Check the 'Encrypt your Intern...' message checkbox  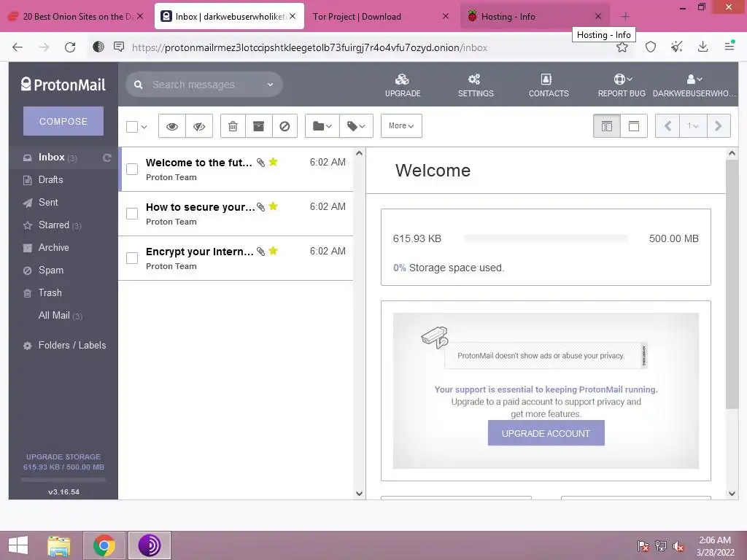coord(132,258)
